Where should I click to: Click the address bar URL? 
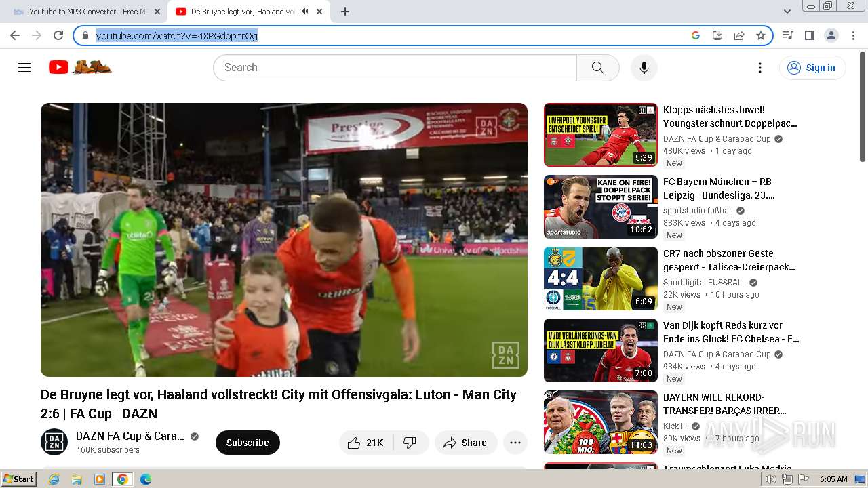[x=177, y=35]
